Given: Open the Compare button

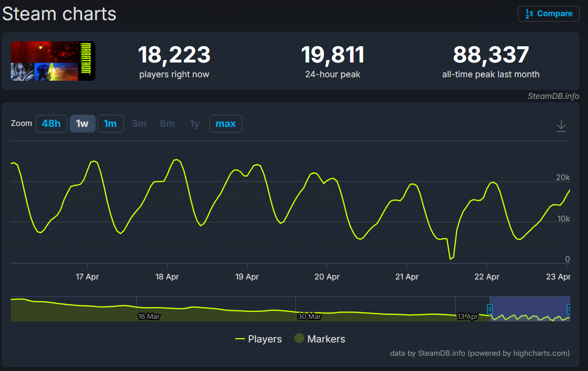Looking at the screenshot, I should [548, 14].
